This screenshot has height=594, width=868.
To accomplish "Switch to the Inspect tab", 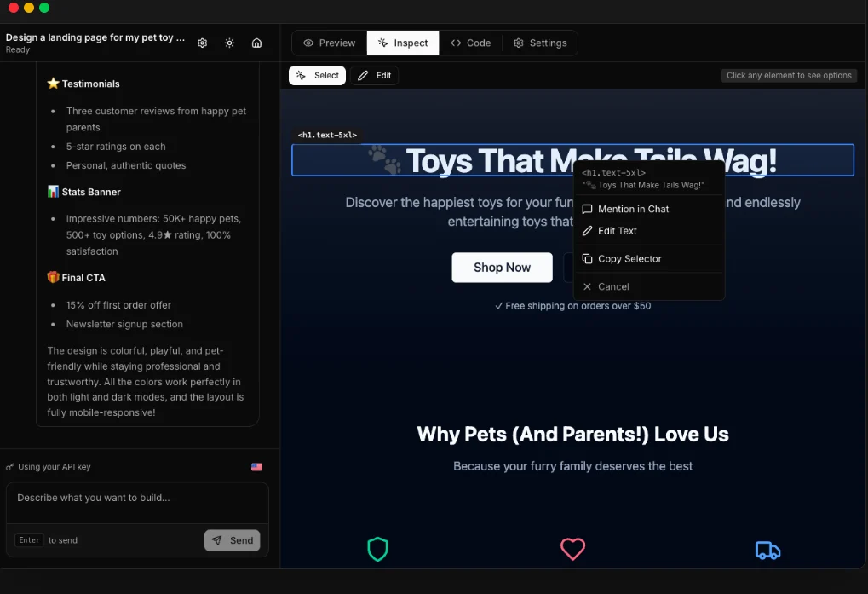I will tap(403, 43).
